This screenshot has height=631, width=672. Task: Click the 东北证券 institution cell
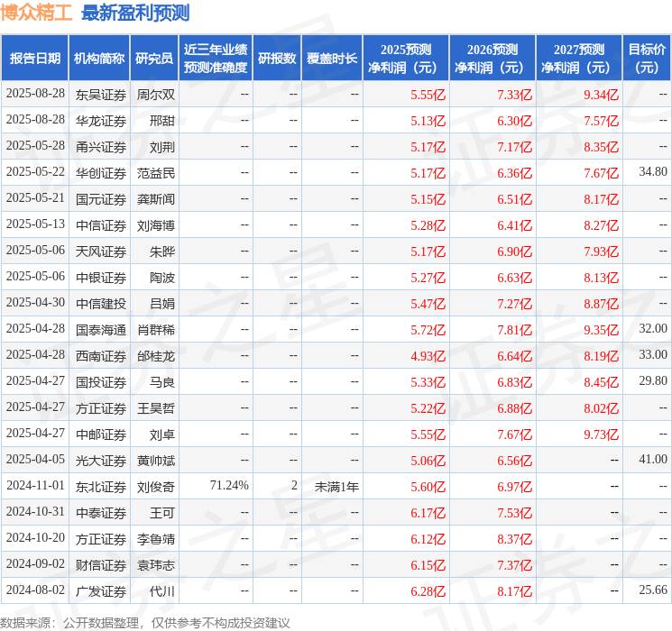(101, 487)
